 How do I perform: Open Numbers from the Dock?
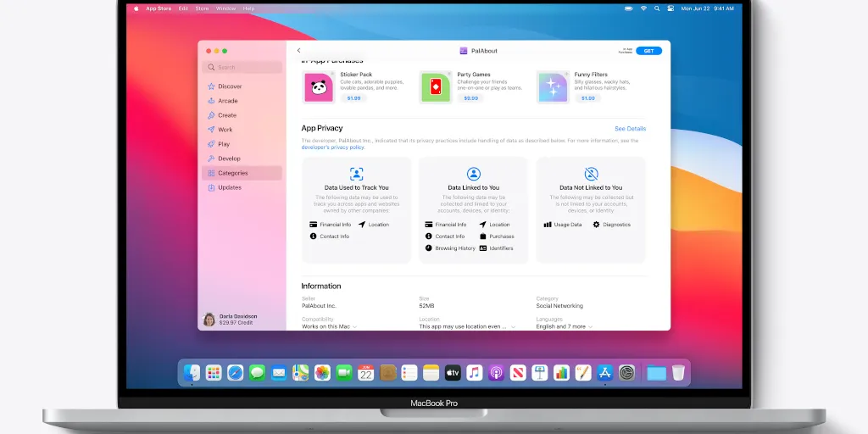pyautogui.click(x=561, y=373)
